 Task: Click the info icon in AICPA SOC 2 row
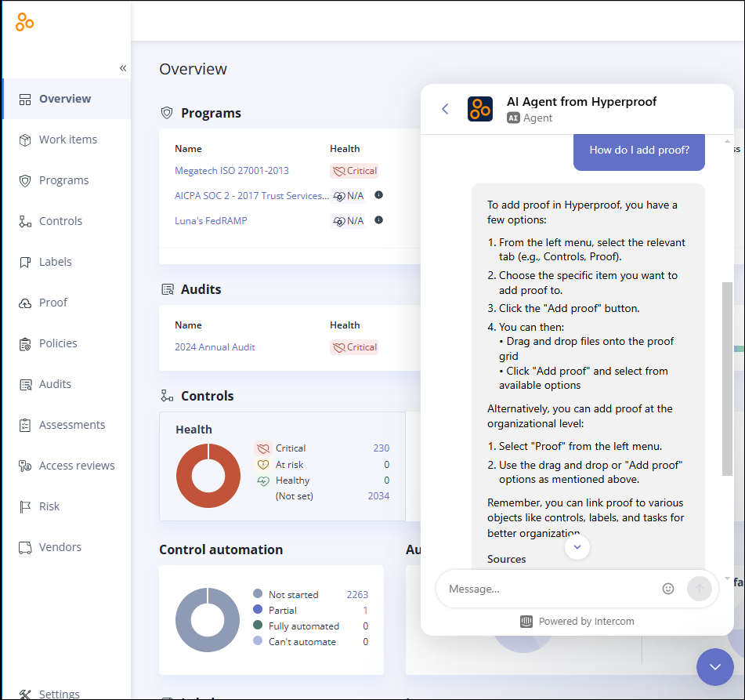(x=378, y=195)
